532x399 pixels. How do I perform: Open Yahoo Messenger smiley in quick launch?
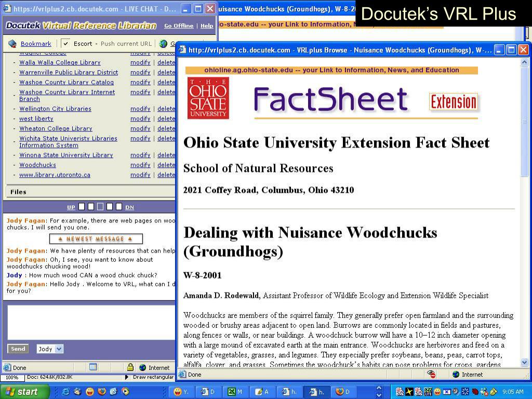tap(89, 392)
